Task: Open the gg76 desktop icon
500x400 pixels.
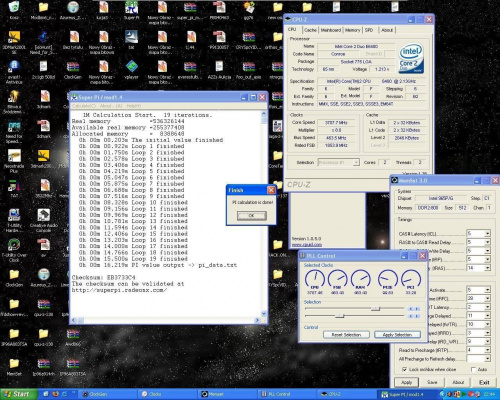Action: 248,10
